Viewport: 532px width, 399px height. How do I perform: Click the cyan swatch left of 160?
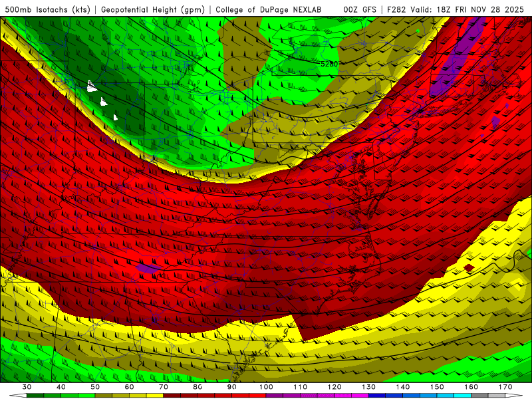(x=463, y=396)
